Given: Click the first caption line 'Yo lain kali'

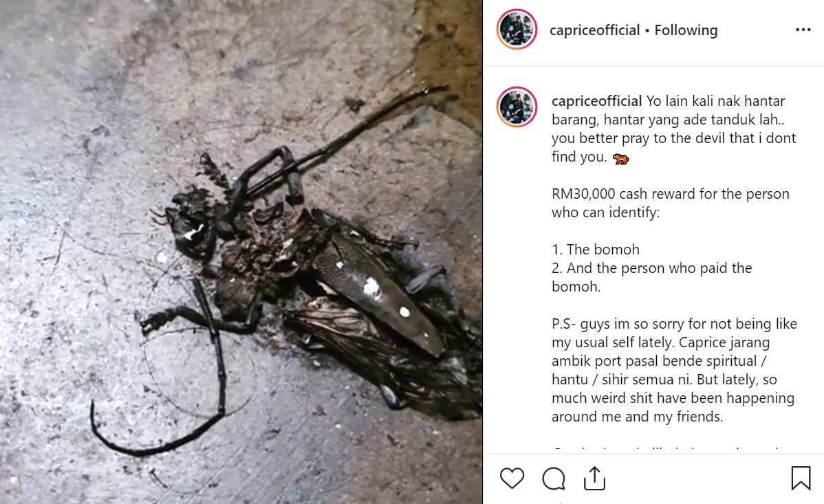Looking at the screenshot, I should click(x=715, y=101).
